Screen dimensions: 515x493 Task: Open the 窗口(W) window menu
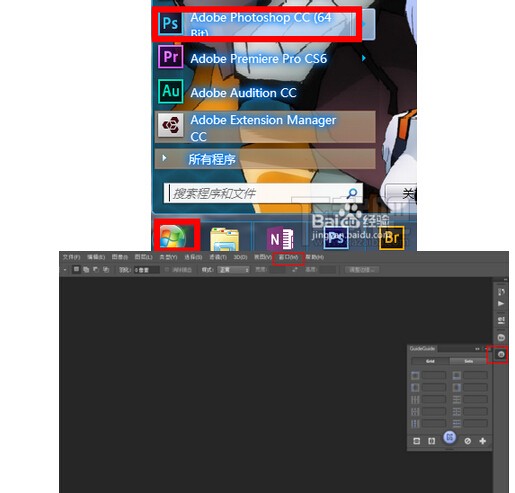tap(288, 257)
